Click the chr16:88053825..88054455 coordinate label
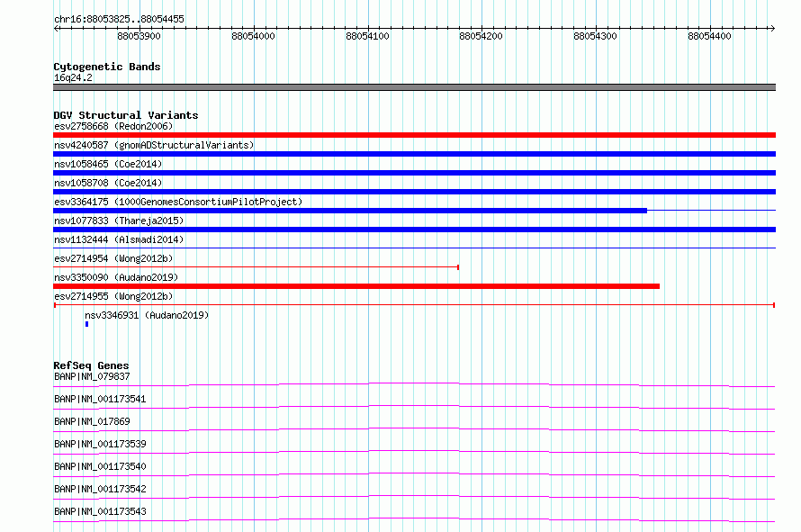 (119, 20)
